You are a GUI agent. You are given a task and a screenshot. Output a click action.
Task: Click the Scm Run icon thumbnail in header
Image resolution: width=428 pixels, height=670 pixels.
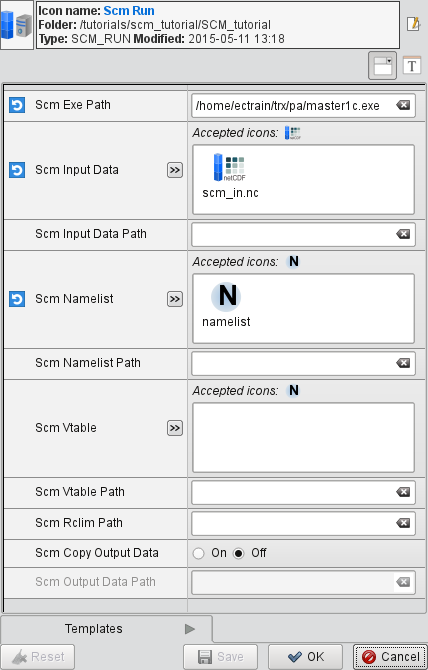(17, 25)
